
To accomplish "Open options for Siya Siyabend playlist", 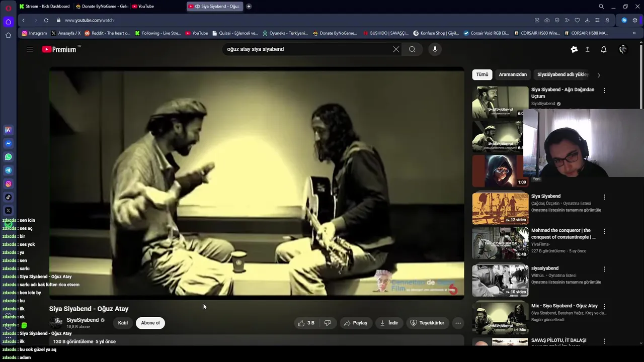I will pyautogui.click(x=604, y=197).
